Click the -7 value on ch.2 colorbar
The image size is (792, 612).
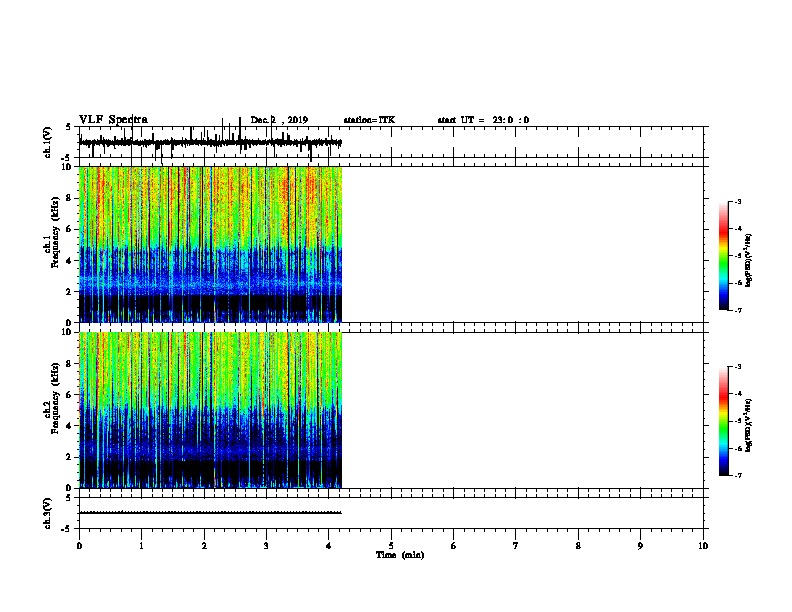pyautogui.click(x=737, y=476)
